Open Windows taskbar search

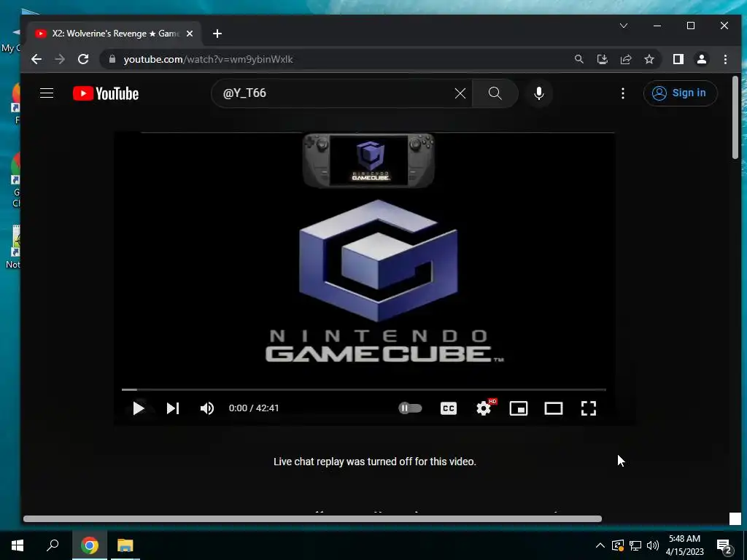pos(53,545)
